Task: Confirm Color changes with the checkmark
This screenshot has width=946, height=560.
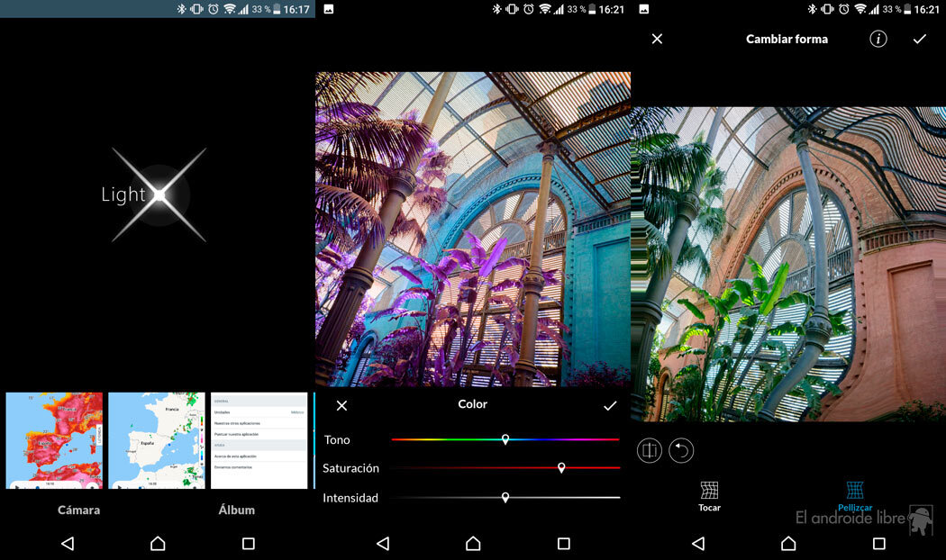Action: 610,406
